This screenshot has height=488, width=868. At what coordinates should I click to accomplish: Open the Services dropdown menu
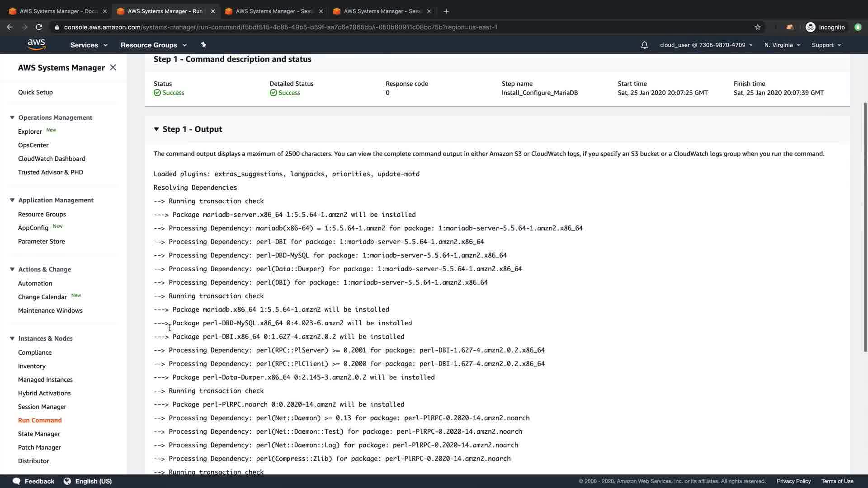[89, 45]
